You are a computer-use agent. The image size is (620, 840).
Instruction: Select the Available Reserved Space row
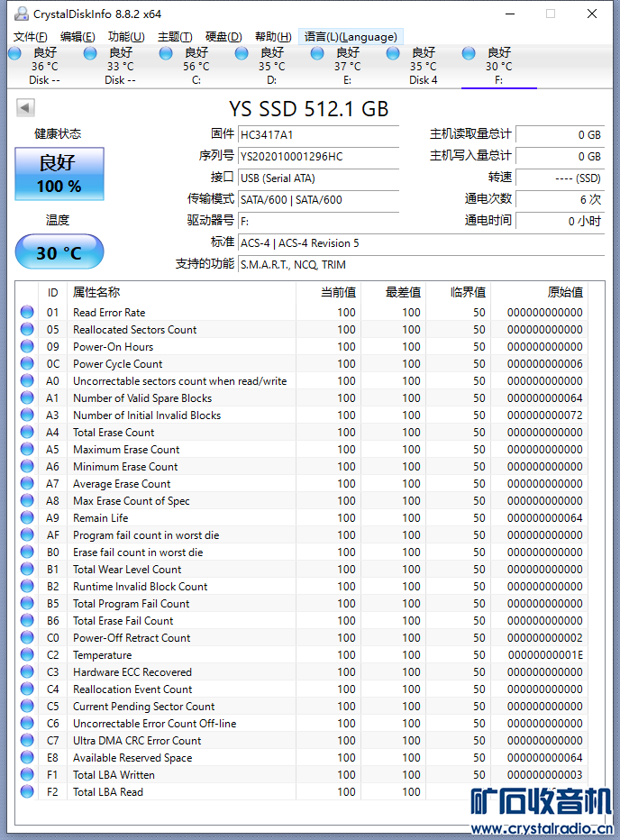302,757
